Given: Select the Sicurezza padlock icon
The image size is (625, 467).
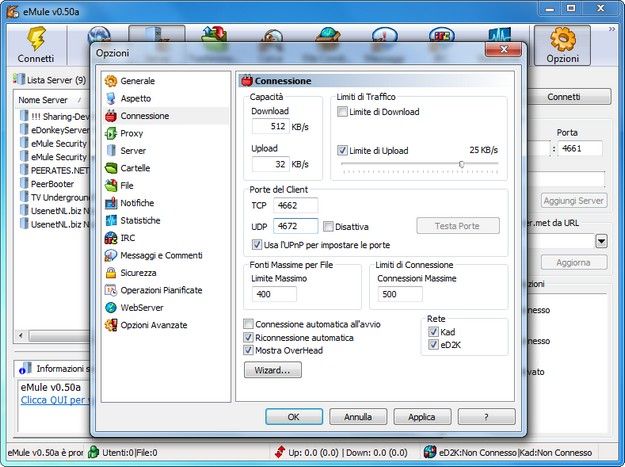Looking at the screenshot, I should pyautogui.click(x=111, y=273).
